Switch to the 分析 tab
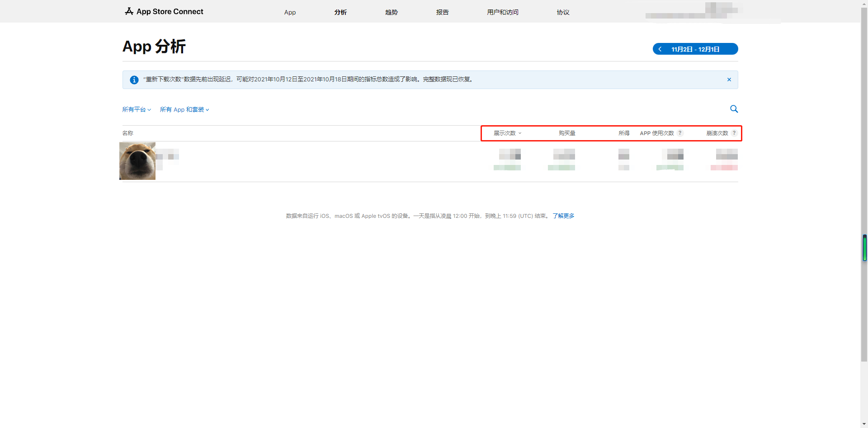868x428 pixels. pos(340,12)
